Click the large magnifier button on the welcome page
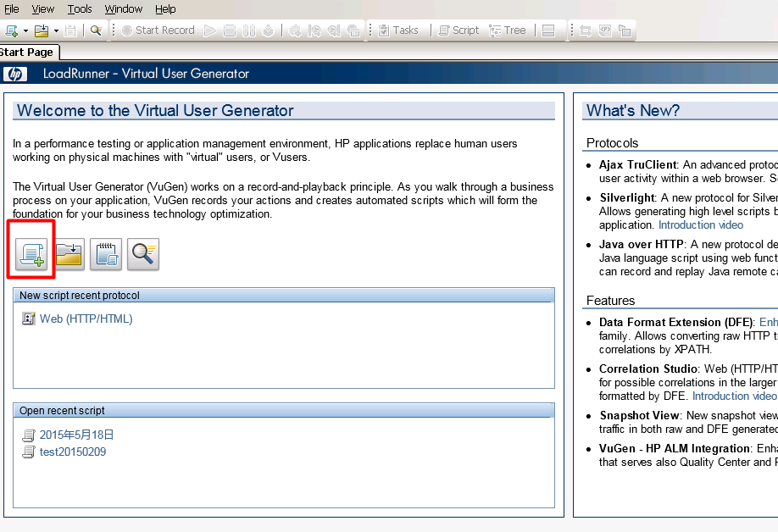Image resolution: width=778 pixels, height=532 pixels. [x=143, y=254]
